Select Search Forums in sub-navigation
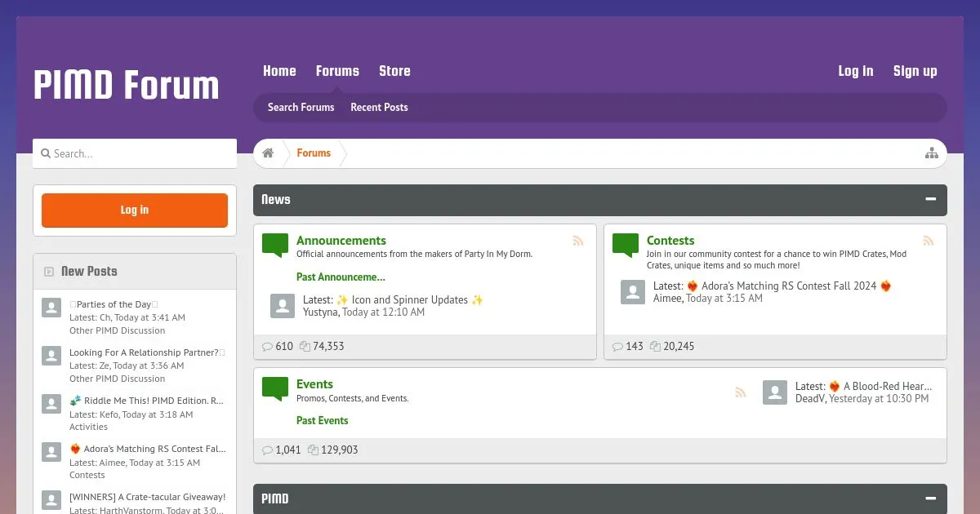Screen dimensions: 980x514 click(x=301, y=107)
